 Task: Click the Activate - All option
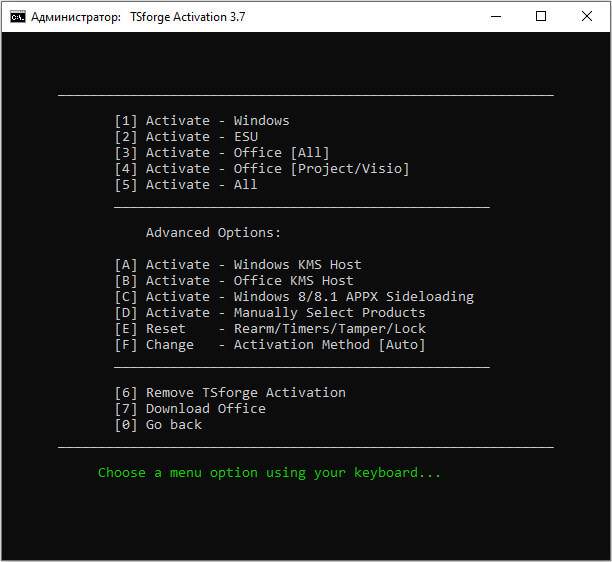pyautogui.click(x=186, y=185)
